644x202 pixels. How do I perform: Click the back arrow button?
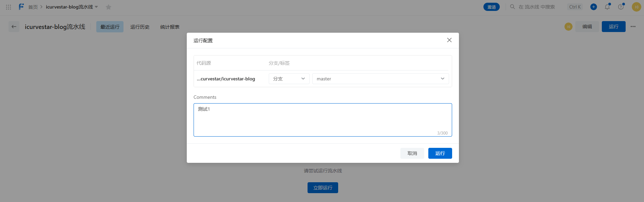point(14,27)
